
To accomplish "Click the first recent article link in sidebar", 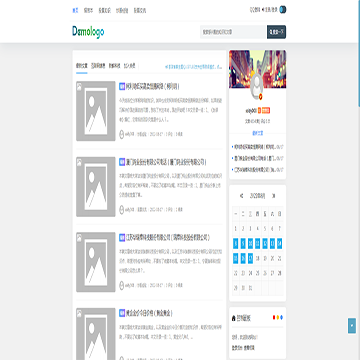I will (x=258, y=147).
